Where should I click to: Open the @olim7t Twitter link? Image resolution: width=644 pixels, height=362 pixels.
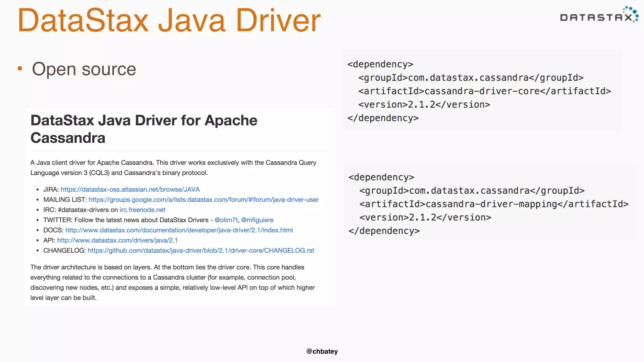[x=226, y=220]
